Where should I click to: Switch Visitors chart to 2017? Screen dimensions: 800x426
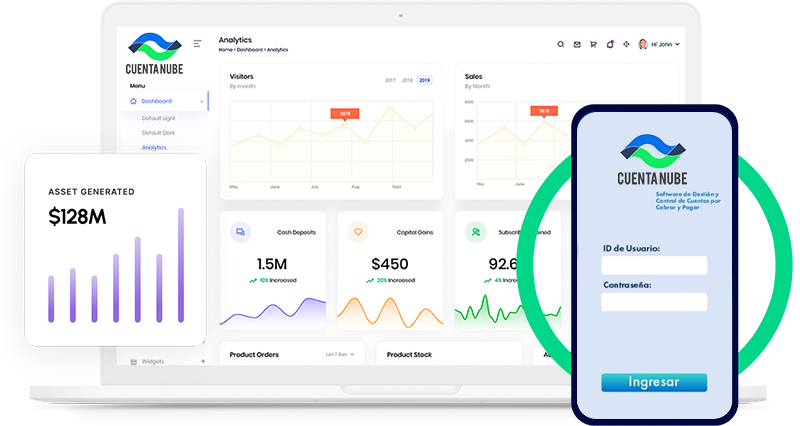point(390,80)
